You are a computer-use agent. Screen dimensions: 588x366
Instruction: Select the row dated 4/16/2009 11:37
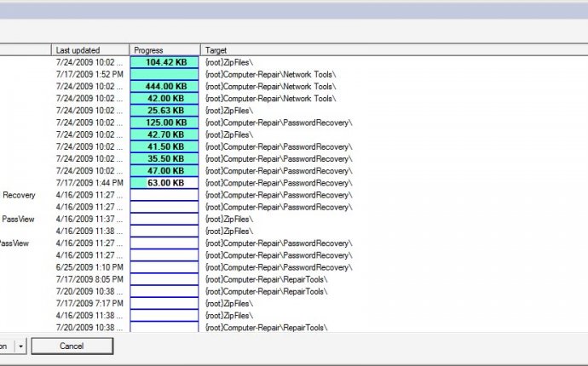[90, 219]
